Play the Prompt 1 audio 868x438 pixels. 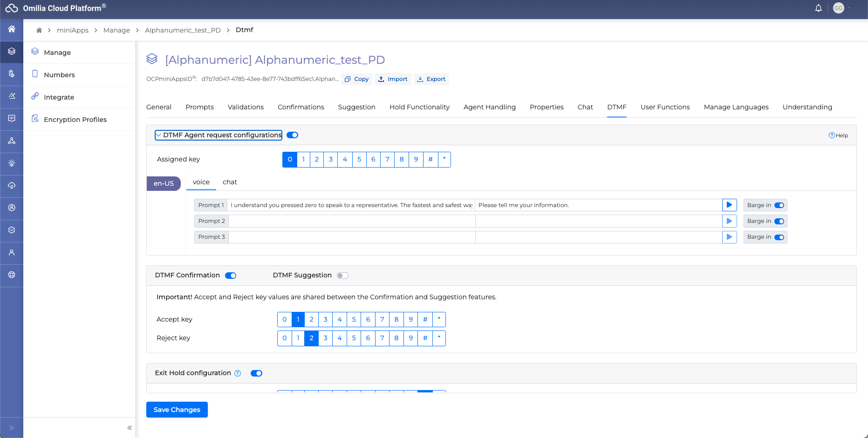(729, 205)
